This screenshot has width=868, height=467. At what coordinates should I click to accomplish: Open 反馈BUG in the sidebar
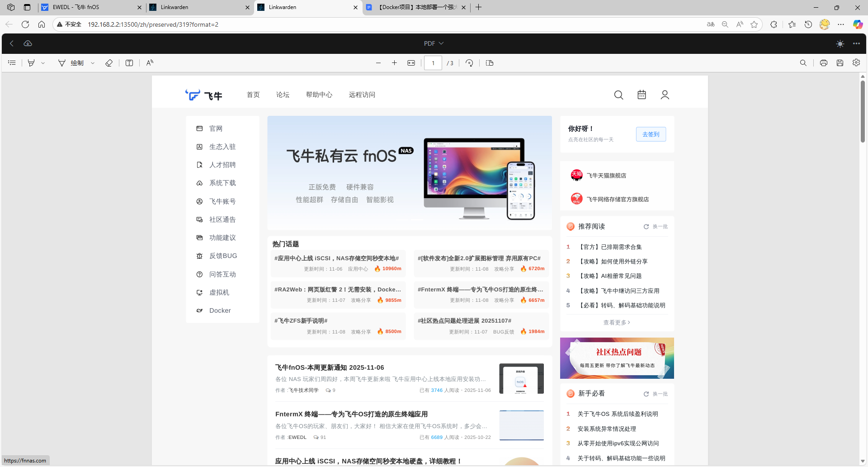coord(222,256)
